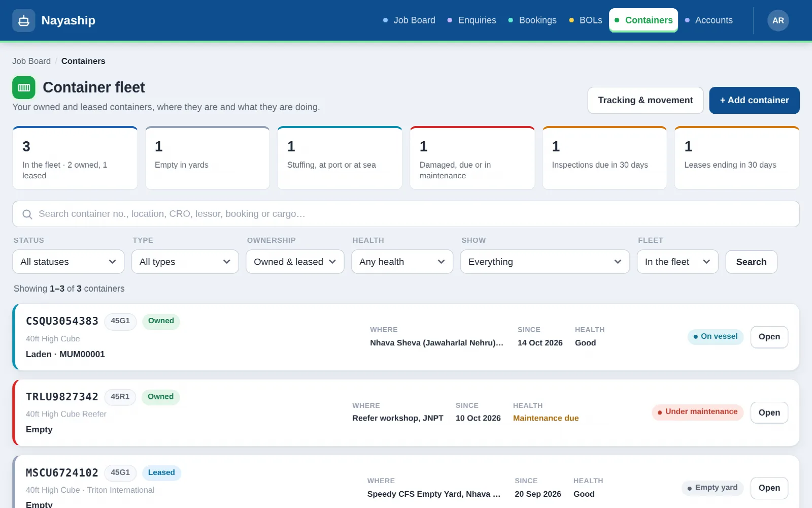Click the 45R1 type code chip
The image size is (812, 508).
(x=120, y=397)
